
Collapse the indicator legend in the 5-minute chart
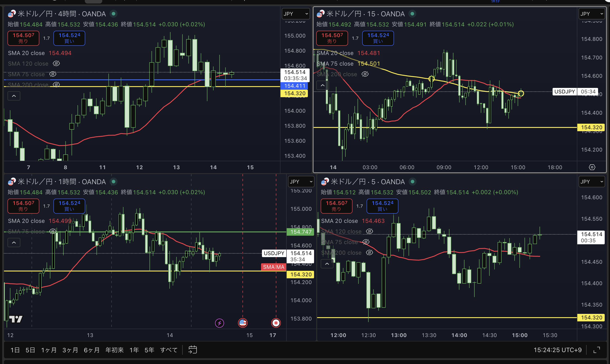(327, 264)
